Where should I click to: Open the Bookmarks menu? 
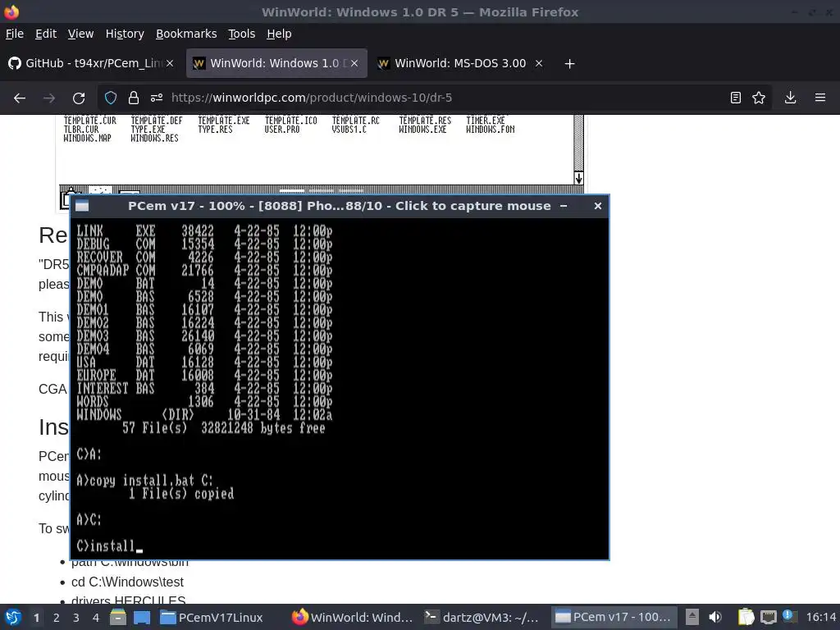tap(186, 34)
